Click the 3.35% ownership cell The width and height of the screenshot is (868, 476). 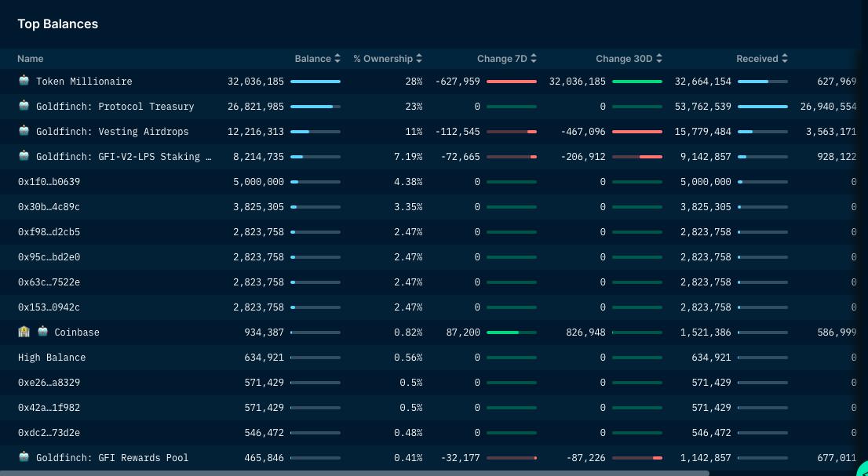tap(408, 207)
